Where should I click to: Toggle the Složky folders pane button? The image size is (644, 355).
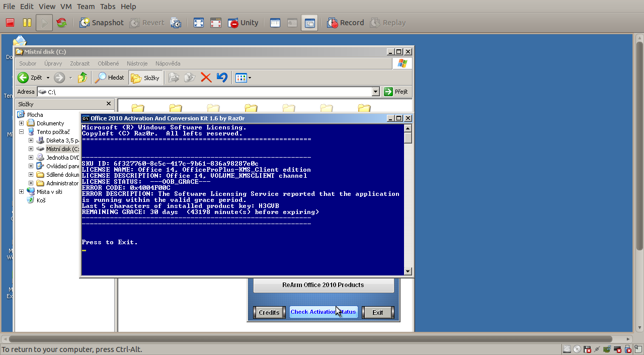145,78
